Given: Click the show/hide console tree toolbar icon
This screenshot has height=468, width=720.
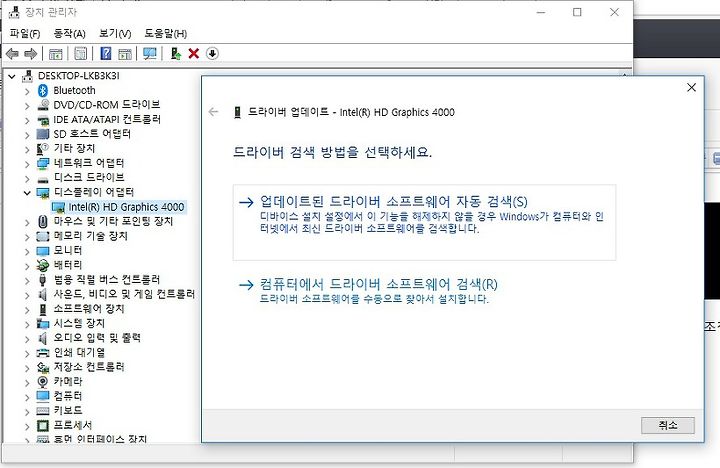Looking at the screenshot, I should pyautogui.click(x=56, y=54).
